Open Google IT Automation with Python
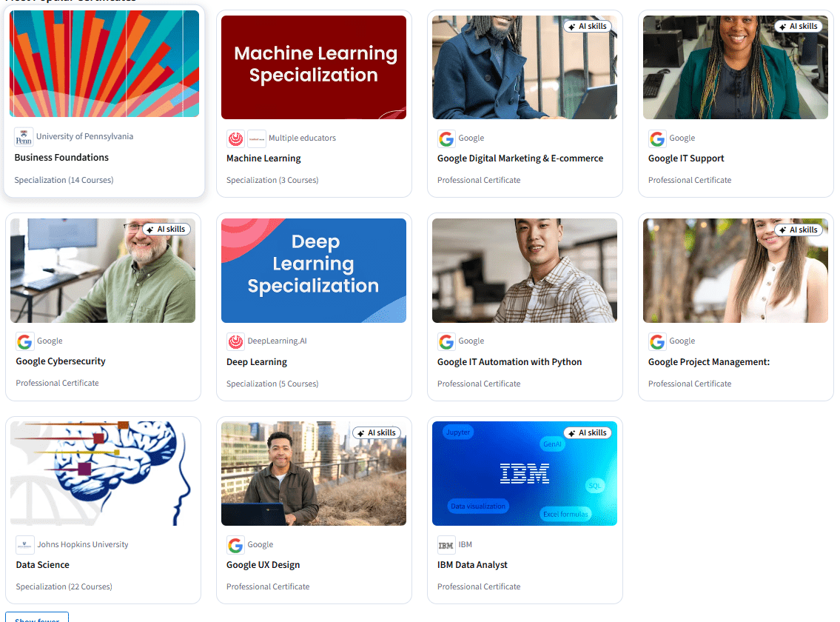840x622 pixels. 509,362
